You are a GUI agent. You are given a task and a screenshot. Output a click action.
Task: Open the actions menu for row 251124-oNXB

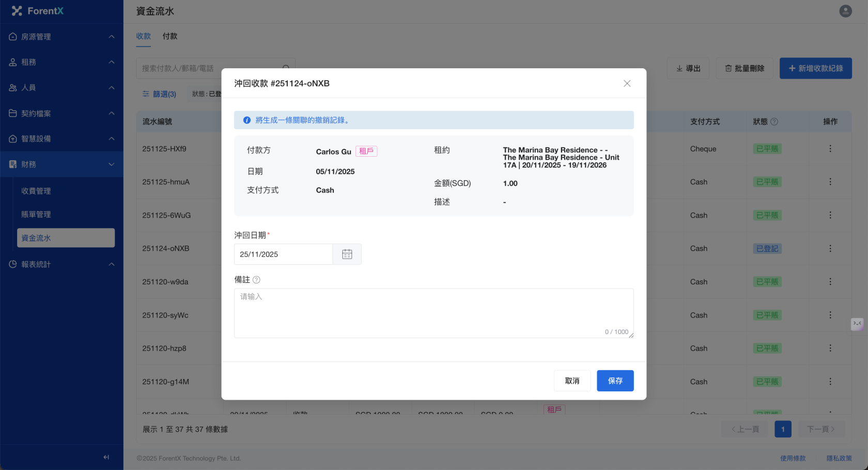point(830,249)
